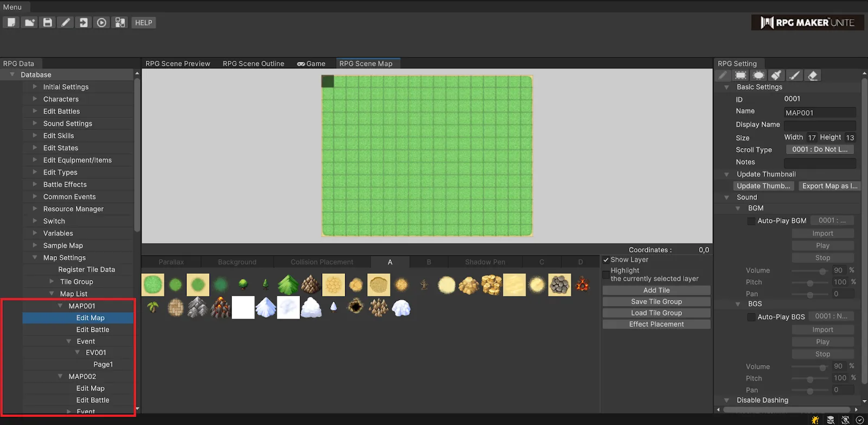Collapse the MAP001 tree node
Screen dimensions: 868x425
click(x=60, y=306)
